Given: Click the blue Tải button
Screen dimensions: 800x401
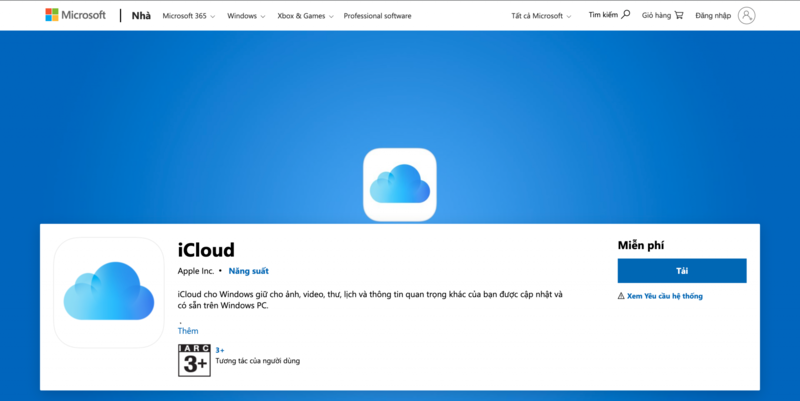Looking at the screenshot, I should (x=682, y=271).
